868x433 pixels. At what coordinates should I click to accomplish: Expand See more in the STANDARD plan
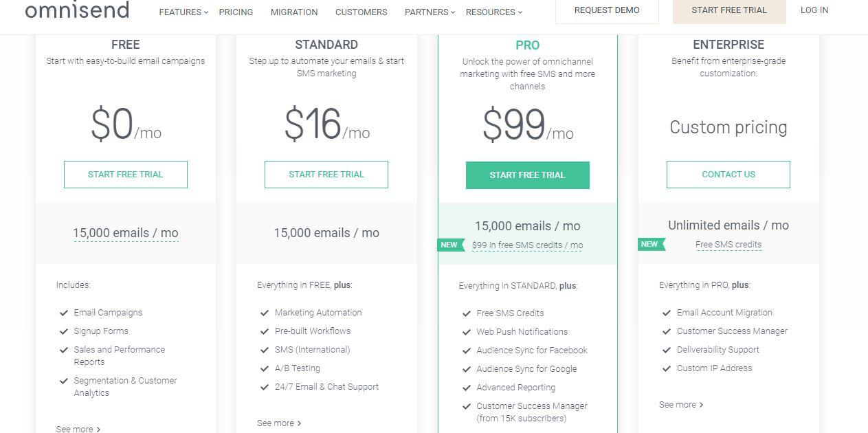coord(279,423)
